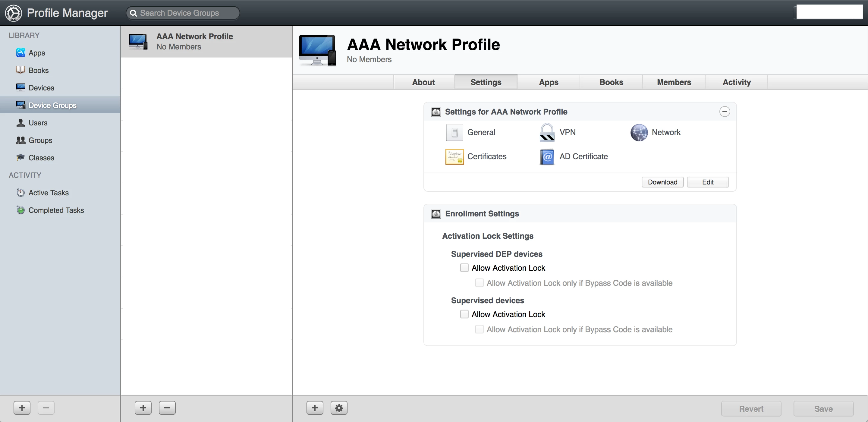Screen dimensions: 868x422
Task: Open Active Tasks in sidebar
Action: point(48,193)
